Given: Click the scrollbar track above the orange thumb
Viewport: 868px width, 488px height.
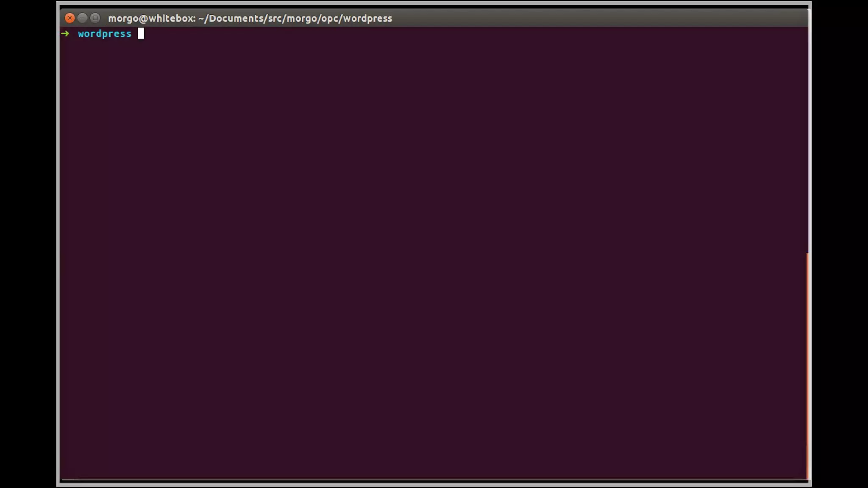Looking at the screenshot, I should (808, 140).
